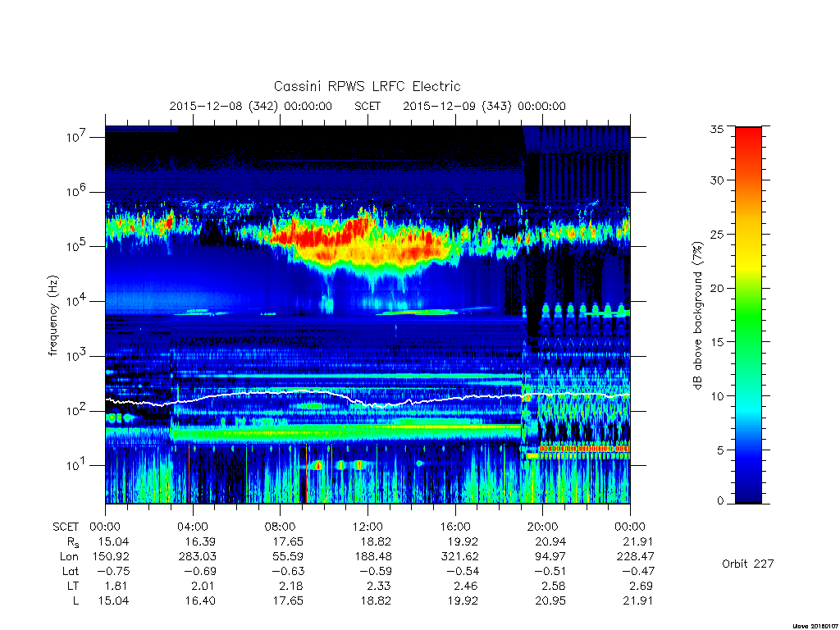Click the SCET tick label "04:00"
The width and height of the screenshot is (840, 630).
192,527
